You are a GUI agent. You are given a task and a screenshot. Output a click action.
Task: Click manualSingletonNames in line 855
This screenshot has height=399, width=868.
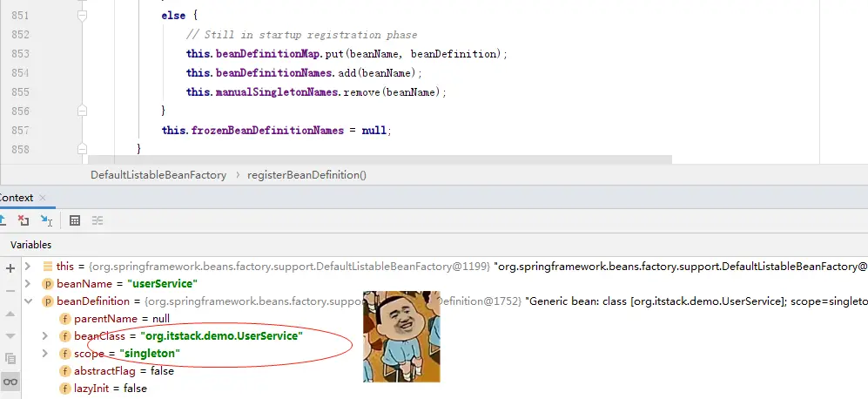(x=277, y=92)
